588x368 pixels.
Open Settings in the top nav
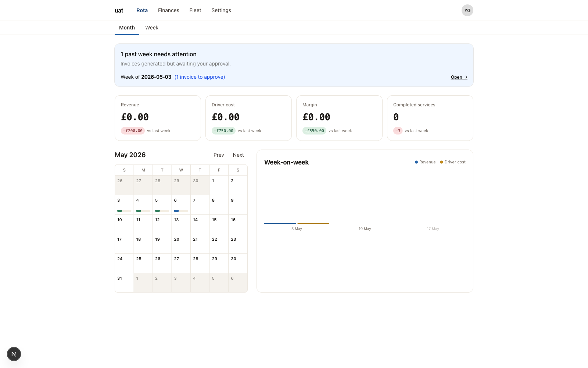[221, 10]
